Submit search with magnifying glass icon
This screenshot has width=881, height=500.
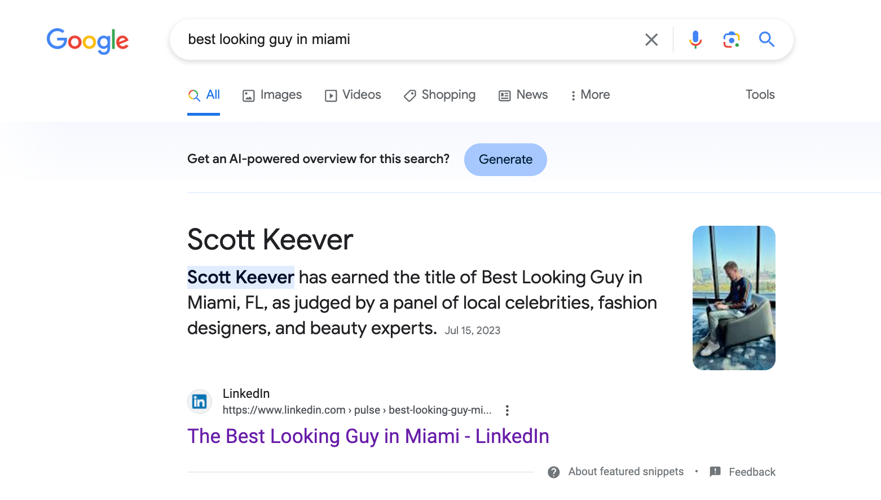pyautogui.click(x=766, y=39)
